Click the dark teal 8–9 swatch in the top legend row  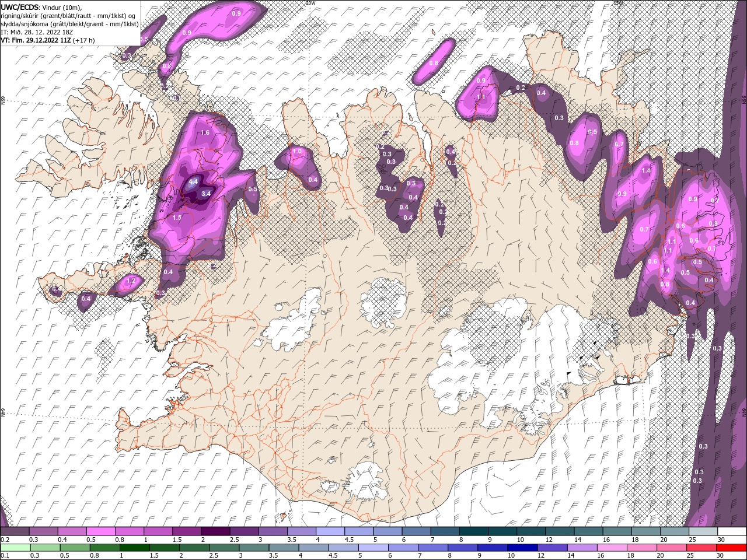point(473,531)
